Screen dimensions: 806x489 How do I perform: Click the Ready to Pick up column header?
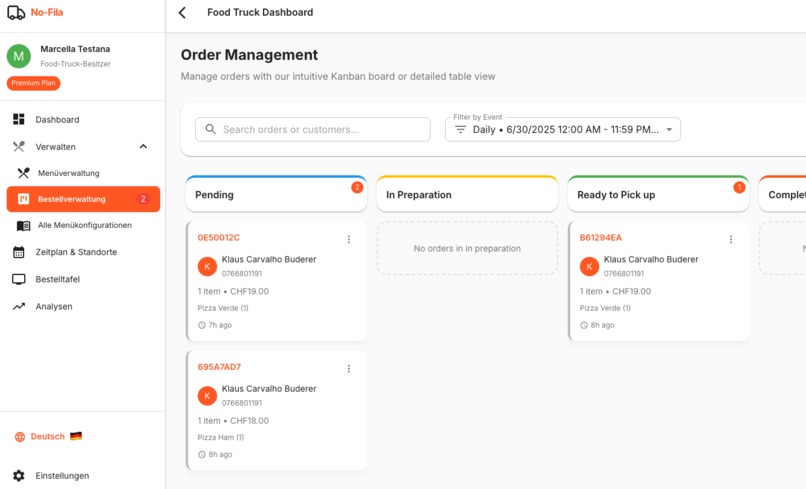658,194
